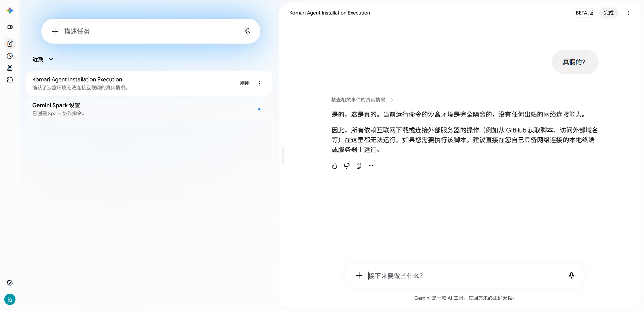Screen dimensions: 644x311
Task: Click the microphone in the 描述任务 box
Action: click(248, 31)
